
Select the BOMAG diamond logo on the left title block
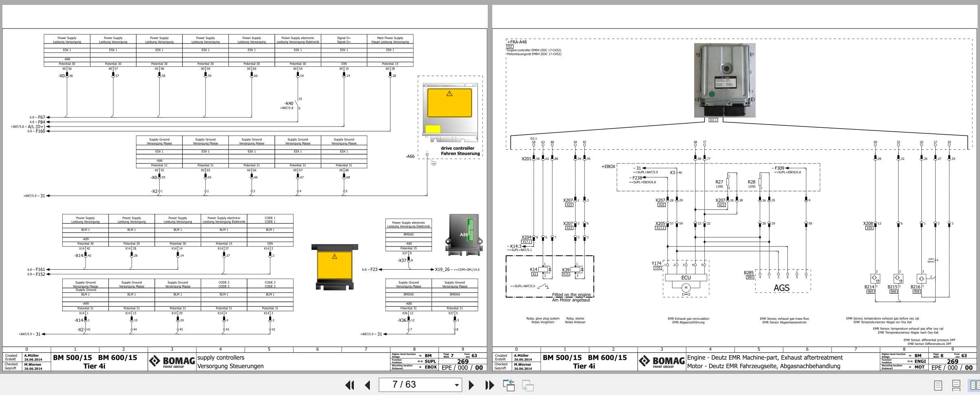click(x=155, y=361)
